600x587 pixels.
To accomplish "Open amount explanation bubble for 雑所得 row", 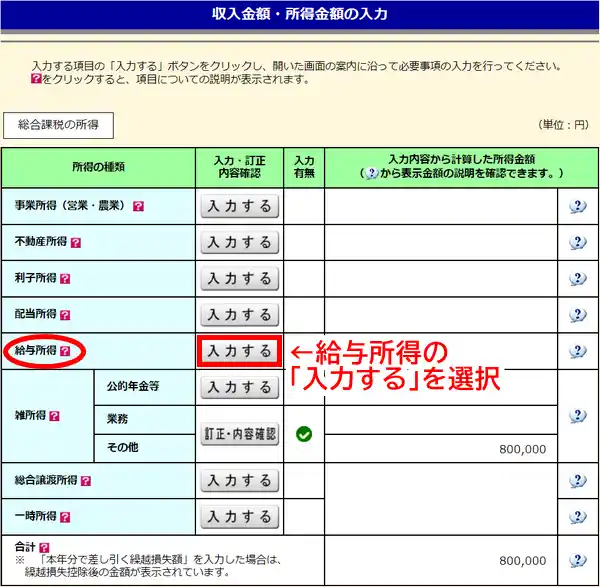I will (x=577, y=416).
